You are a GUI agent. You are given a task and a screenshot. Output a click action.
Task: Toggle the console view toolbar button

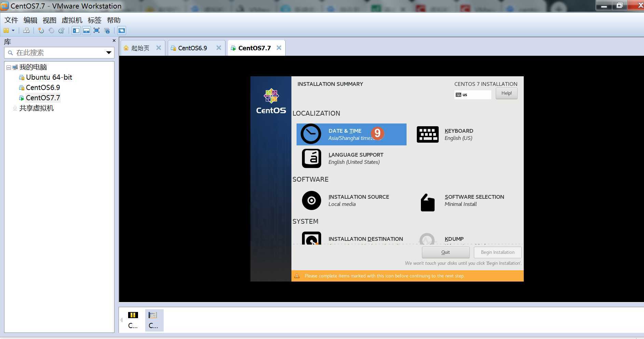[122, 30]
